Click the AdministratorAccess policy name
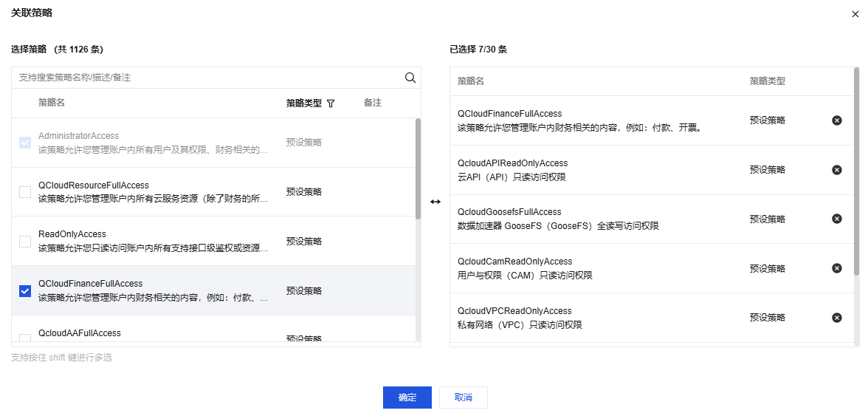This screenshot has width=868, height=416. [x=78, y=136]
